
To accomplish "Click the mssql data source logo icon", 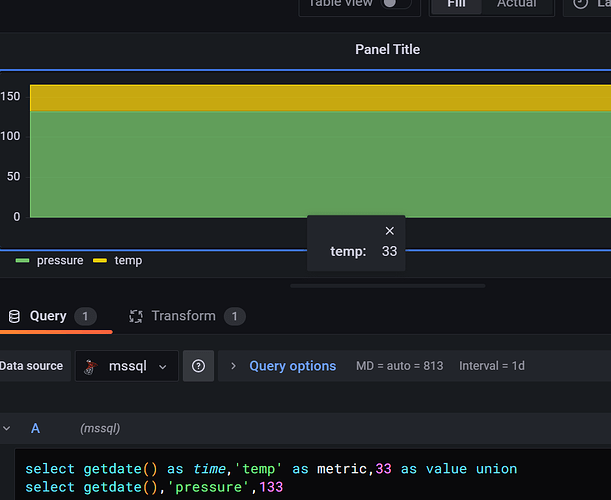I will (91, 366).
